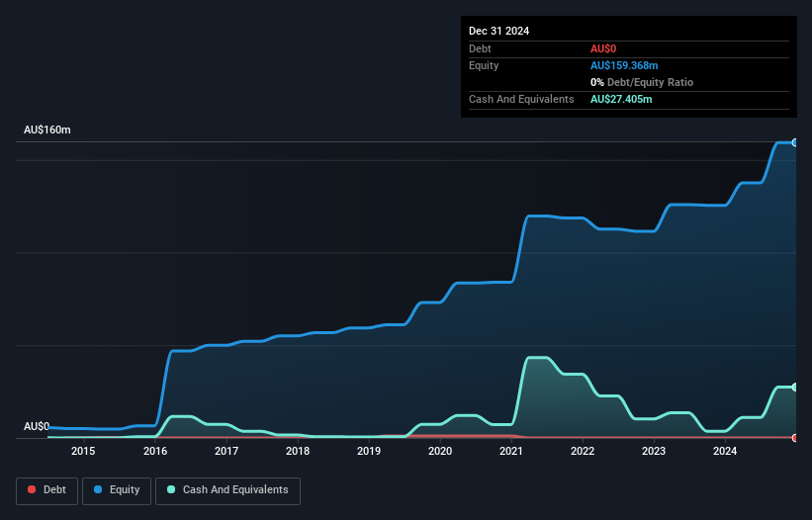Toggle the Debt series legend button
Viewport: 812px width, 520px height.
coord(47,490)
